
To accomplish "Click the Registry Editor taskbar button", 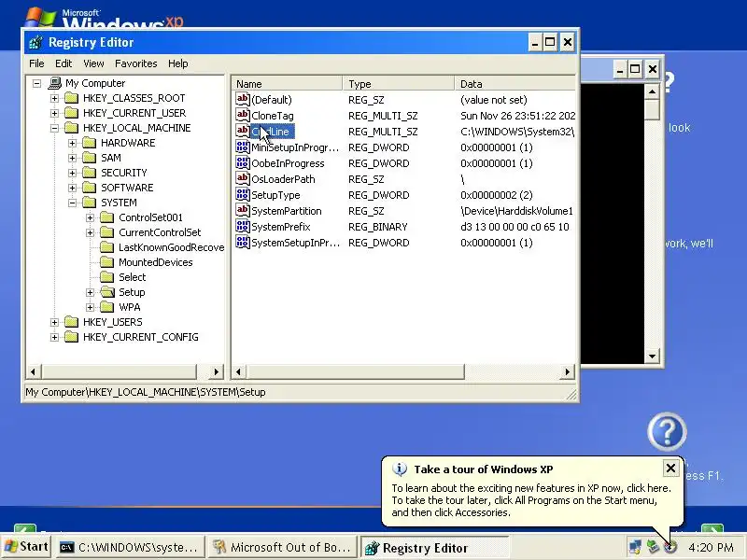I will pyautogui.click(x=434, y=548).
